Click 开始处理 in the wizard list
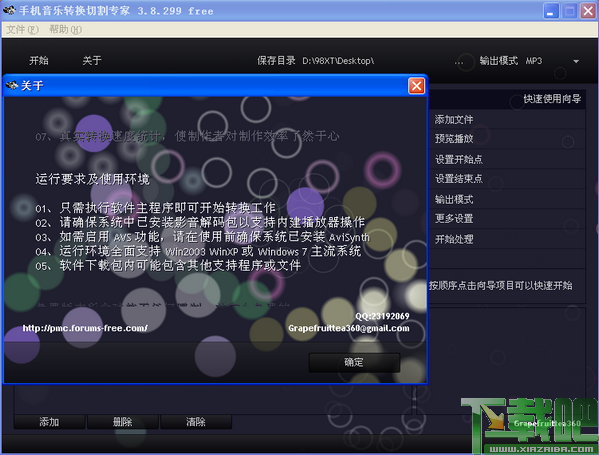599x455 pixels. tap(454, 239)
